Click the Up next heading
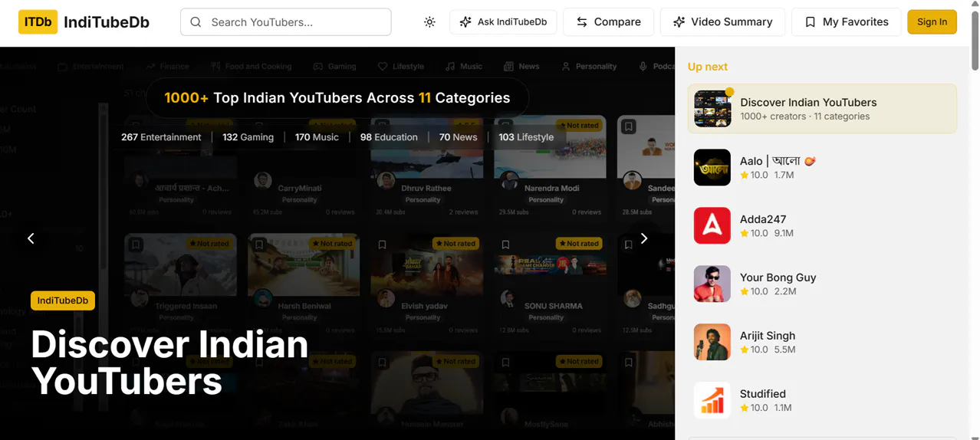 pos(708,67)
